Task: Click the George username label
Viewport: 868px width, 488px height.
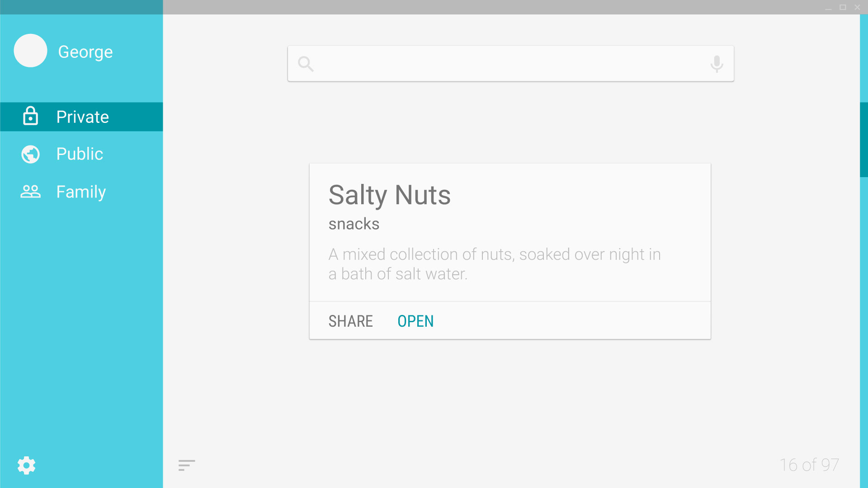Action: coord(85,52)
